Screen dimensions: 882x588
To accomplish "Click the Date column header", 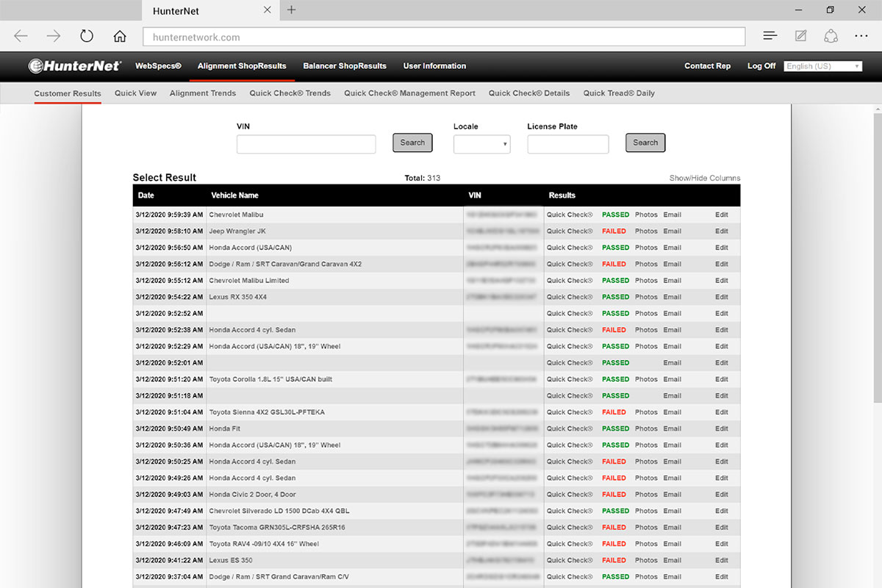I will [146, 196].
